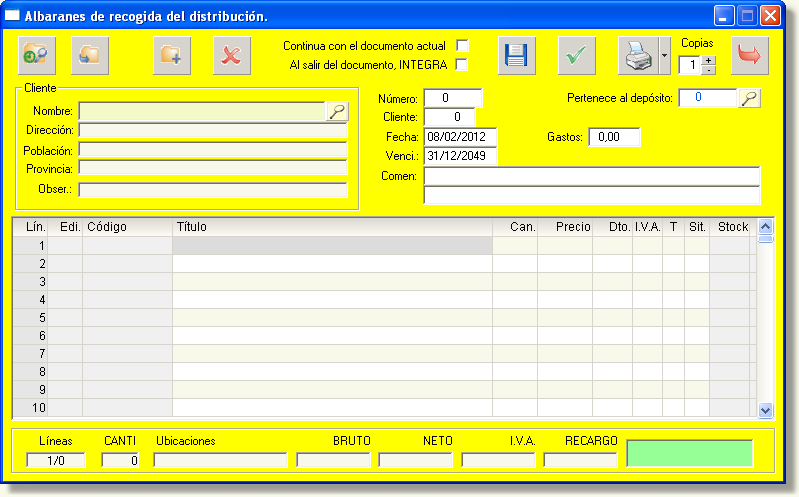Enable 'Continua con el documento actual'

coord(462,46)
